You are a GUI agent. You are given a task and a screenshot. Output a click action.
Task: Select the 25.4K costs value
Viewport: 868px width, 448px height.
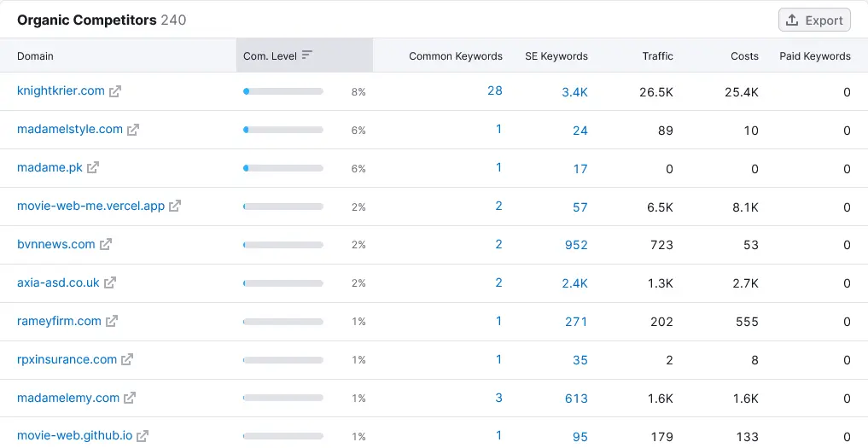click(741, 92)
